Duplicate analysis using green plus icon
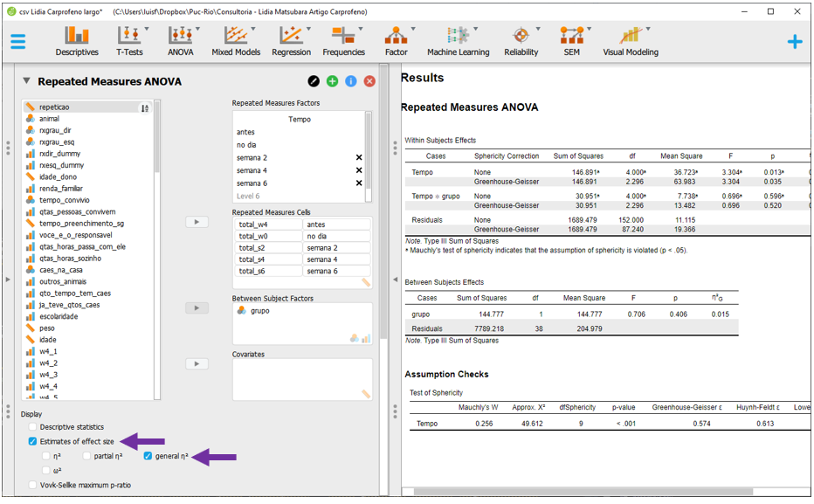The width and height of the screenshot is (814, 504). (333, 81)
